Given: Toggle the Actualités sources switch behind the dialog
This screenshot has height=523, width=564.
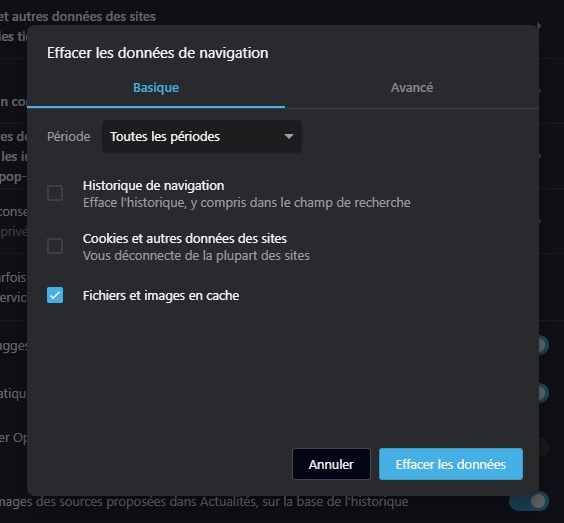Looking at the screenshot, I should [529, 501].
